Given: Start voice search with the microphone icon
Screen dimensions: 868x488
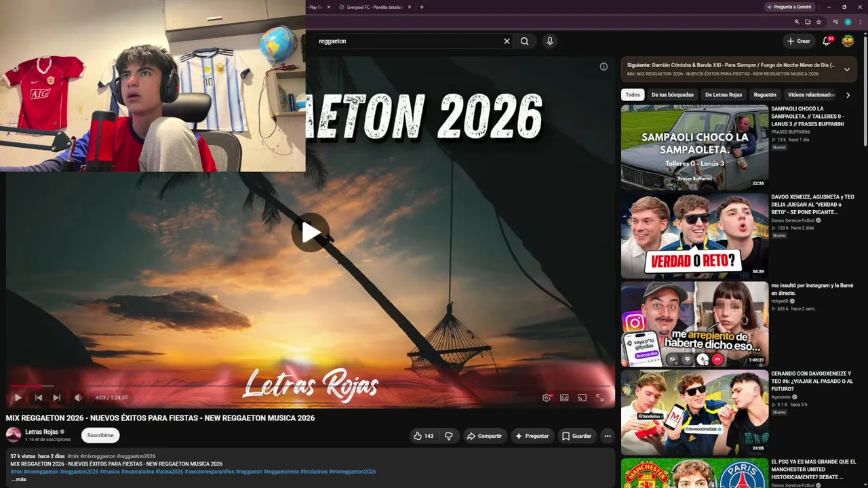Looking at the screenshot, I should [550, 41].
